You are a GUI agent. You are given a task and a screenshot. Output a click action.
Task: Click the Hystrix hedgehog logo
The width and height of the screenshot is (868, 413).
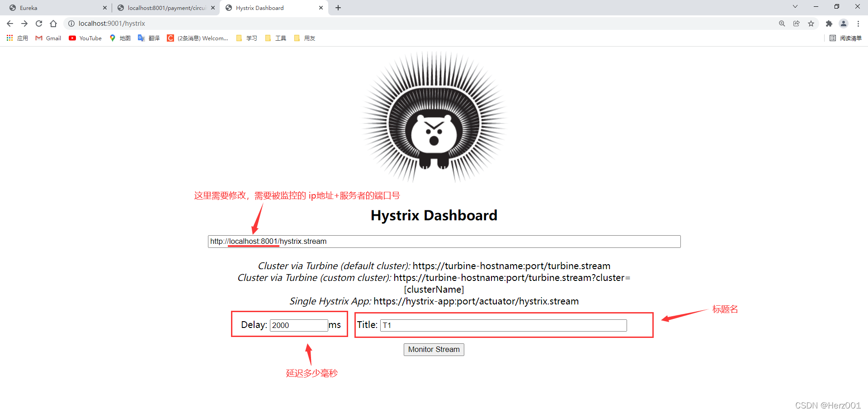434,117
